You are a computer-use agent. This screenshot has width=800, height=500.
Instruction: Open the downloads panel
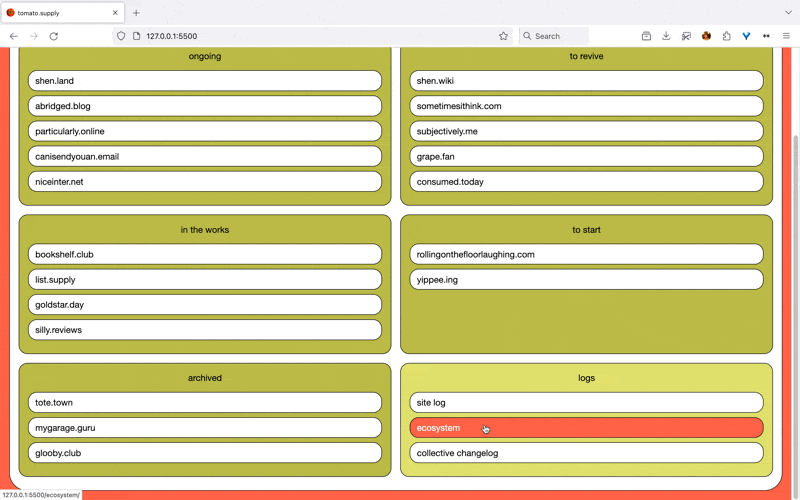(x=666, y=36)
